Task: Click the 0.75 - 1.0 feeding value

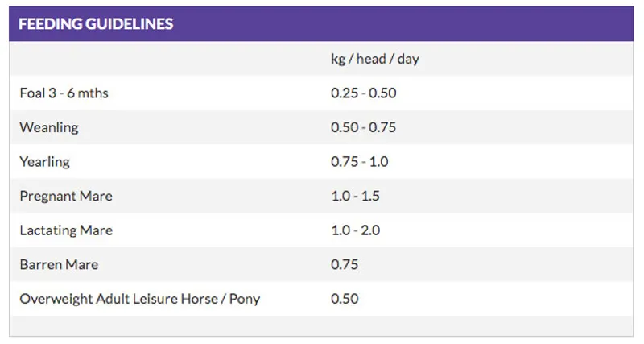Action: pyautogui.click(x=360, y=162)
